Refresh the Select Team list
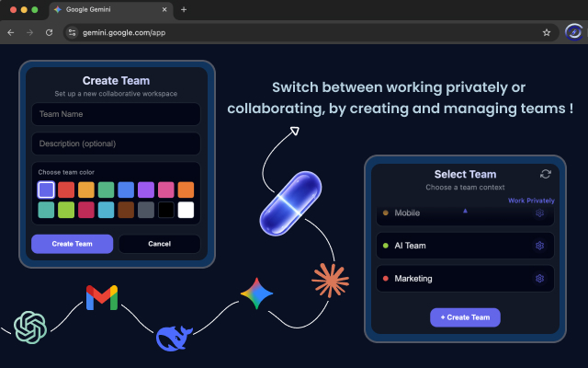The width and height of the screenshot is (588, 368). 545,174
